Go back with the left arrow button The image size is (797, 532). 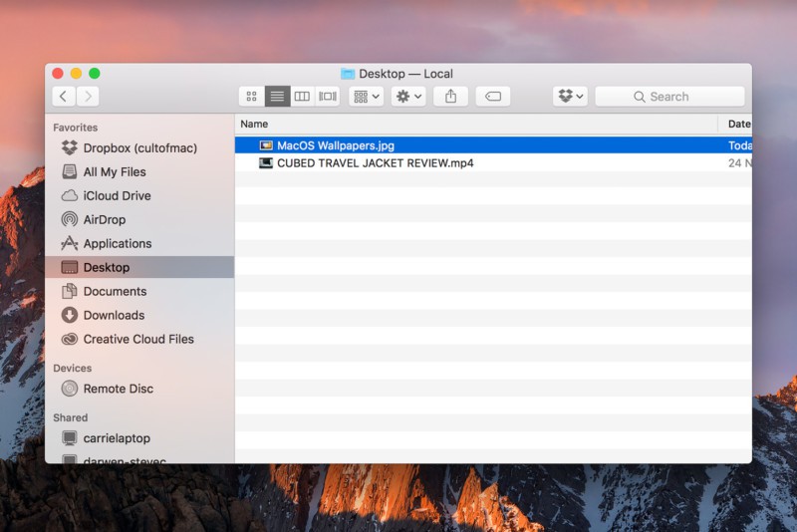pyautogui.click(x=64, y=97)
